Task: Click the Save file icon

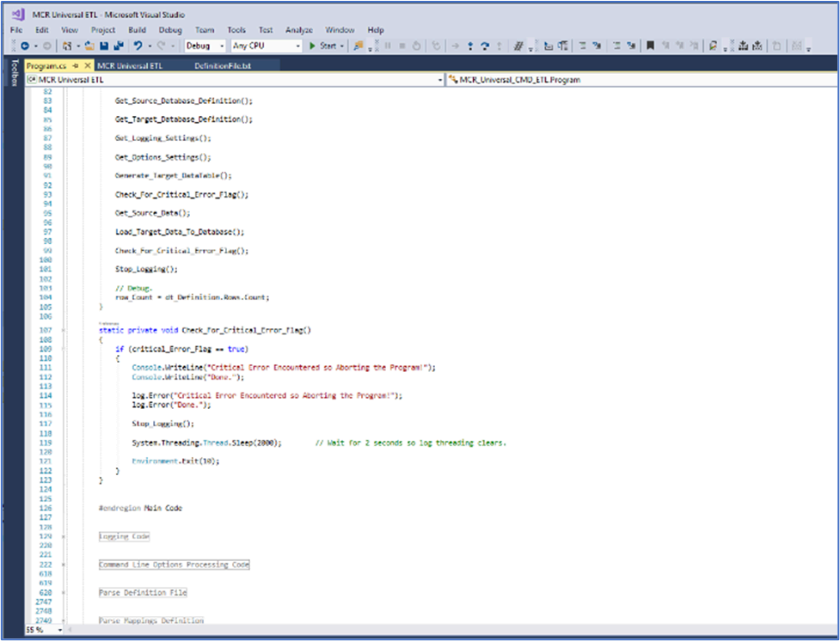Action: click(x=104, y=46)
